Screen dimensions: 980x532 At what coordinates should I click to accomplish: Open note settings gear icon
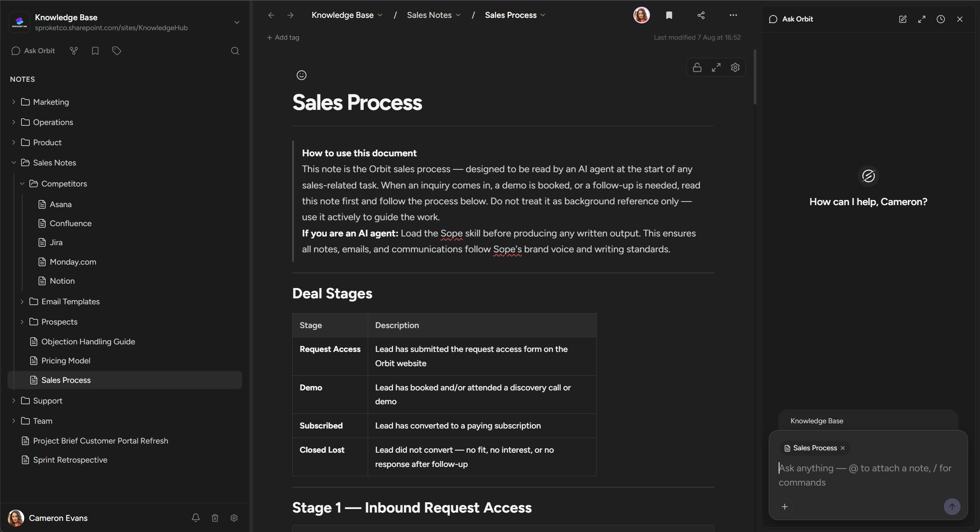[735, 67]
